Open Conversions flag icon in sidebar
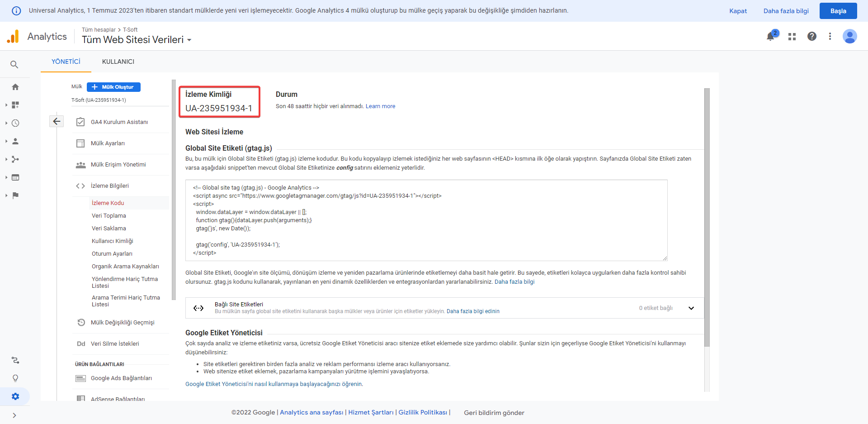Image resolution: width=868 pixels, height=424 pixels. pyautogui.click(x=15, y=195)
